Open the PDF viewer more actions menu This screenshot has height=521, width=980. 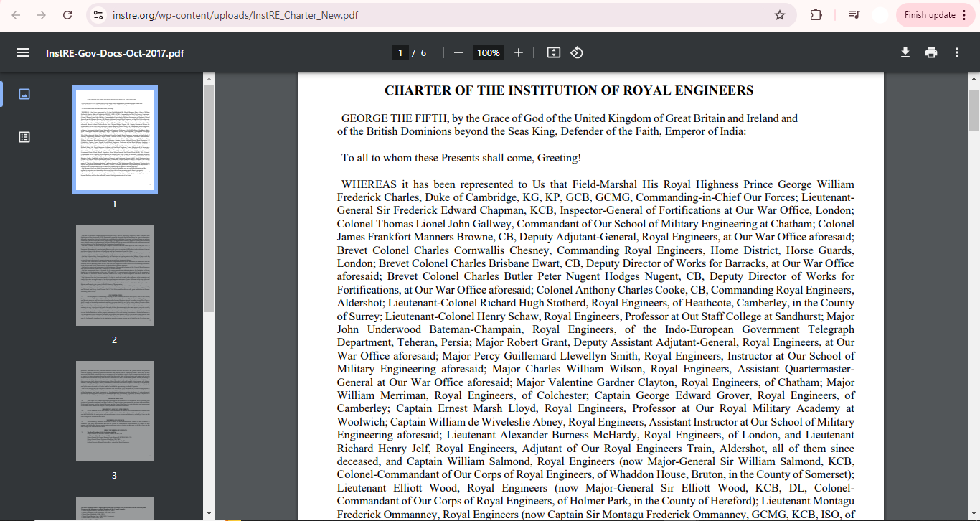pyautogui.click(x=957, y=52)
